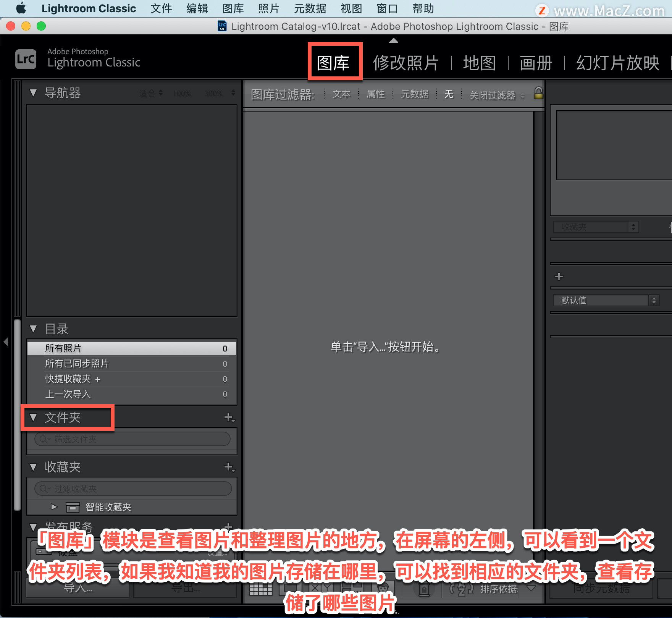Switch to the 修改照片 module
Screen dimensions: 672x618
point(406,63)
